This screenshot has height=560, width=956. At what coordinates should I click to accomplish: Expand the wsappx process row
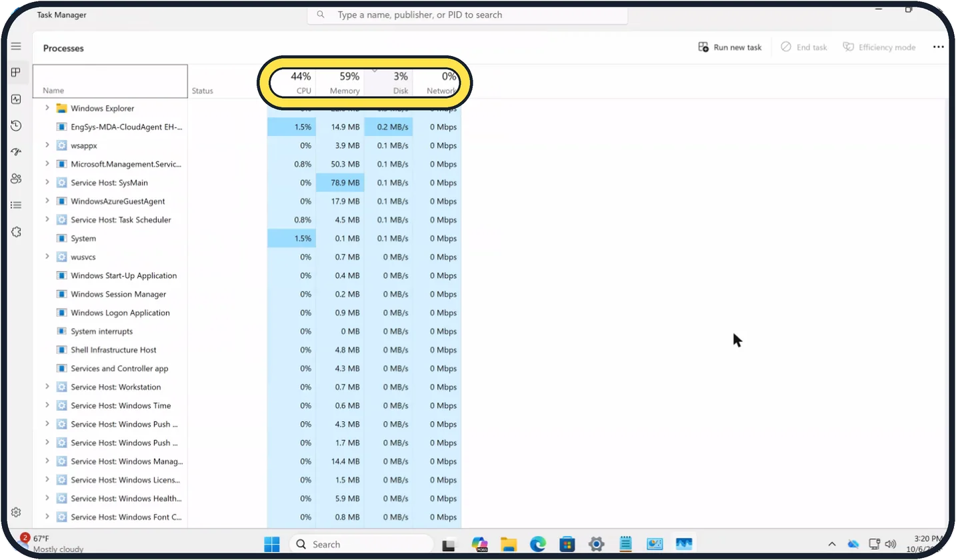47,145
